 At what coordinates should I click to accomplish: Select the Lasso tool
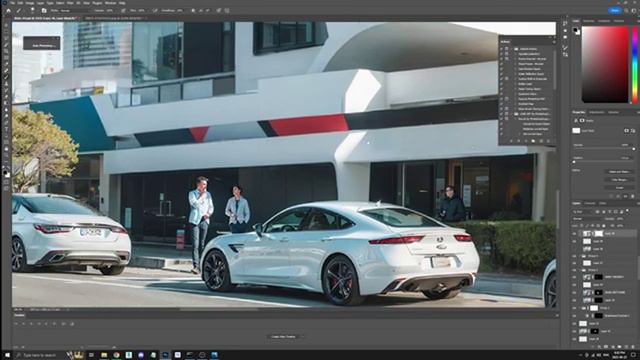(x=6, y=38)
